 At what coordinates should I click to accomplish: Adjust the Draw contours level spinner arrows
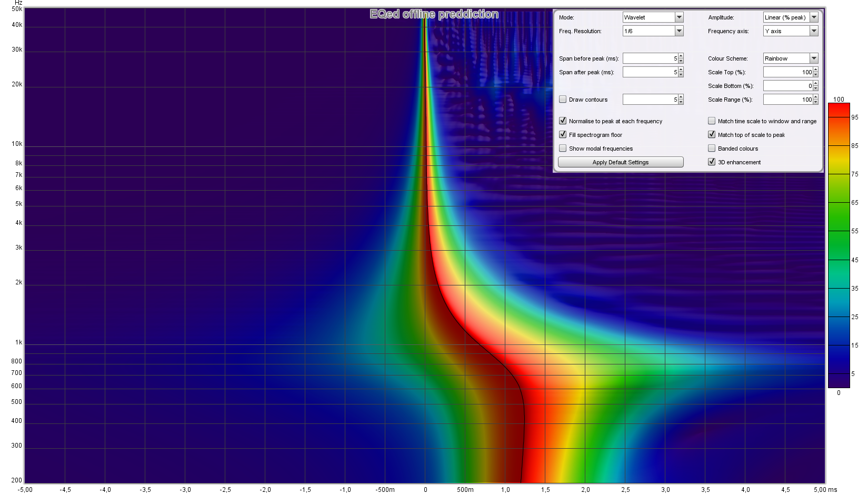[681, 100]
